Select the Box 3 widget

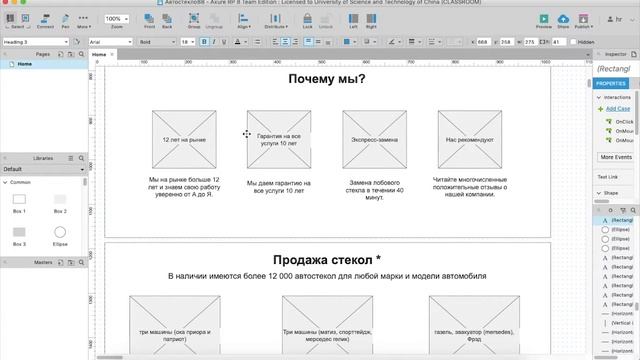pyautogui.click(x=19, y=236)
